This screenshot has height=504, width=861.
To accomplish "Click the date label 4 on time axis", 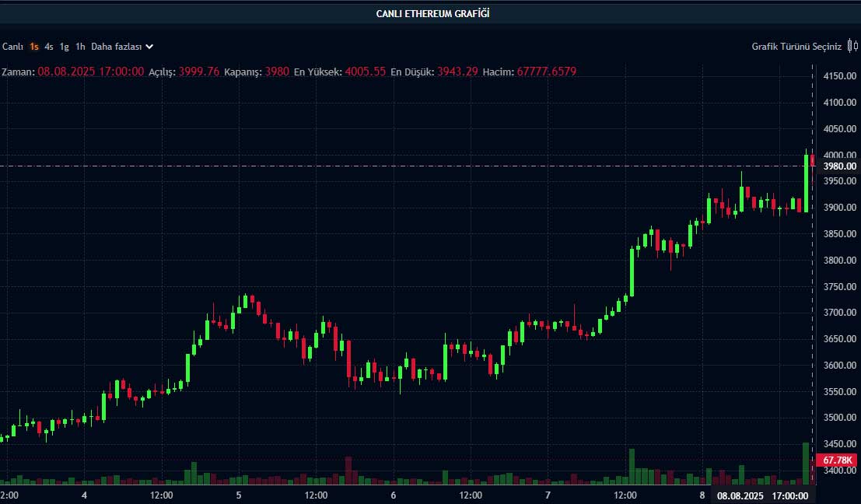I will click(84, 495).
